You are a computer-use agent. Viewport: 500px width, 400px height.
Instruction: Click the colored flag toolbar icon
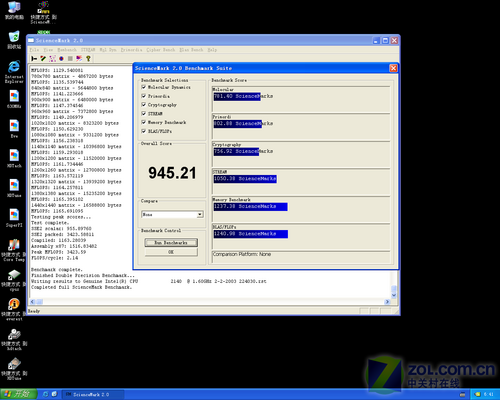(x=79, y=59)
